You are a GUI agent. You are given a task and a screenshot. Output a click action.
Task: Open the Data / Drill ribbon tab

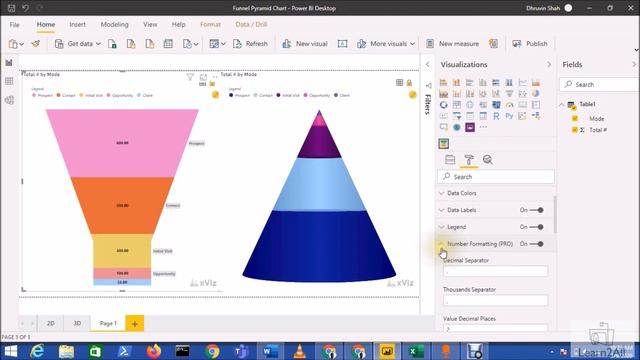251,24
